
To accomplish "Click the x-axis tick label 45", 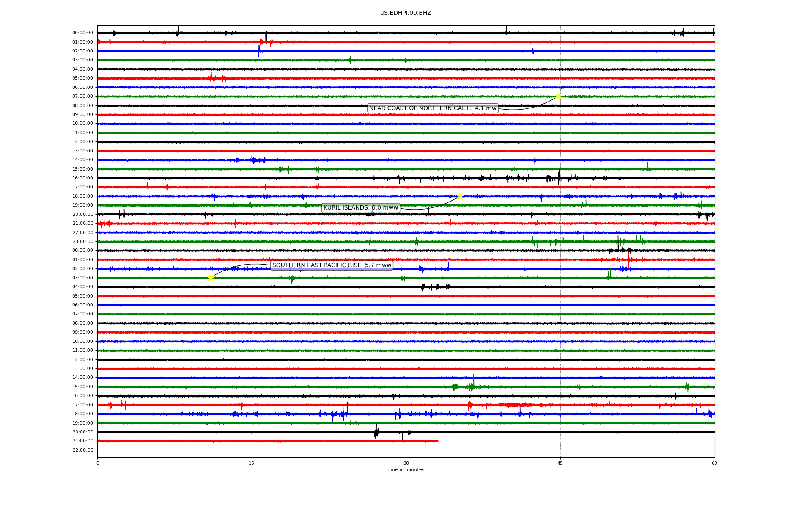I will tap(560, 463).
